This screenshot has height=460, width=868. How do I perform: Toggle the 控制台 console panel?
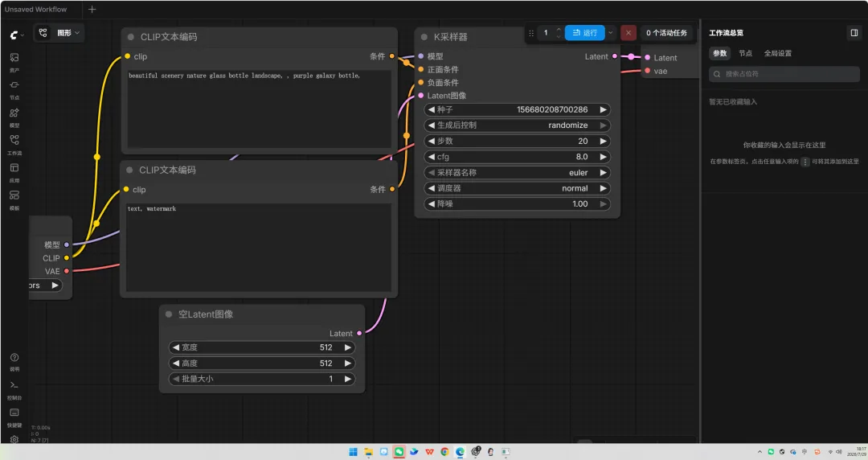(14, 389)
